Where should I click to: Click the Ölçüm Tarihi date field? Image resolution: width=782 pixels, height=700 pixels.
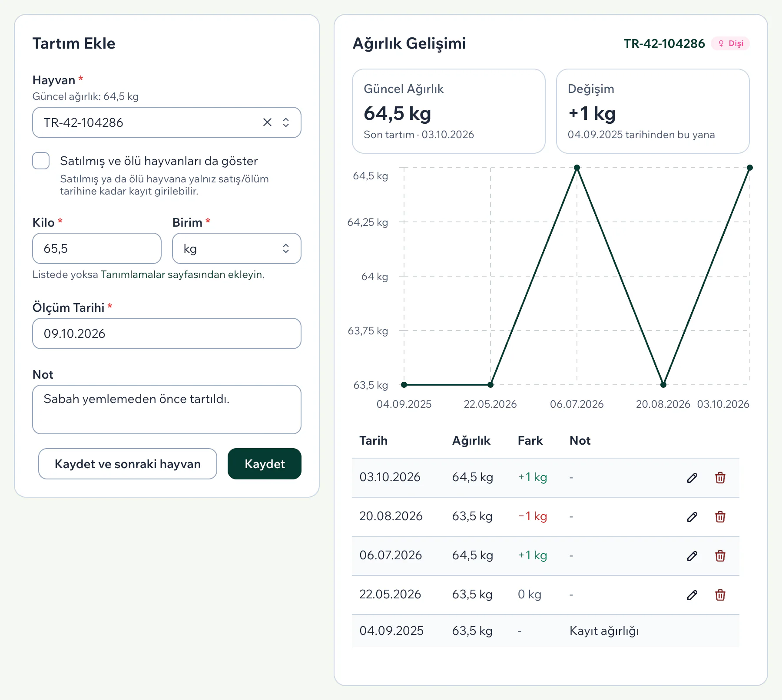(x=167, y=333)
